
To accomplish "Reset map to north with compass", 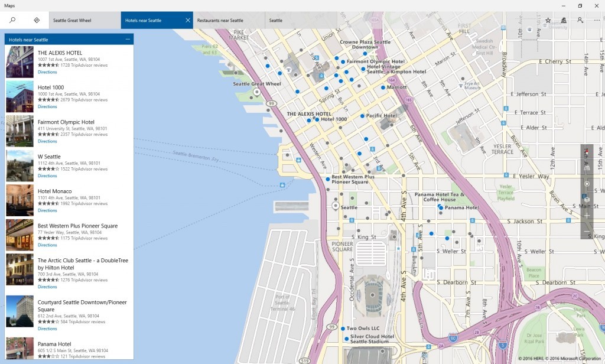I will coord(587,152).
